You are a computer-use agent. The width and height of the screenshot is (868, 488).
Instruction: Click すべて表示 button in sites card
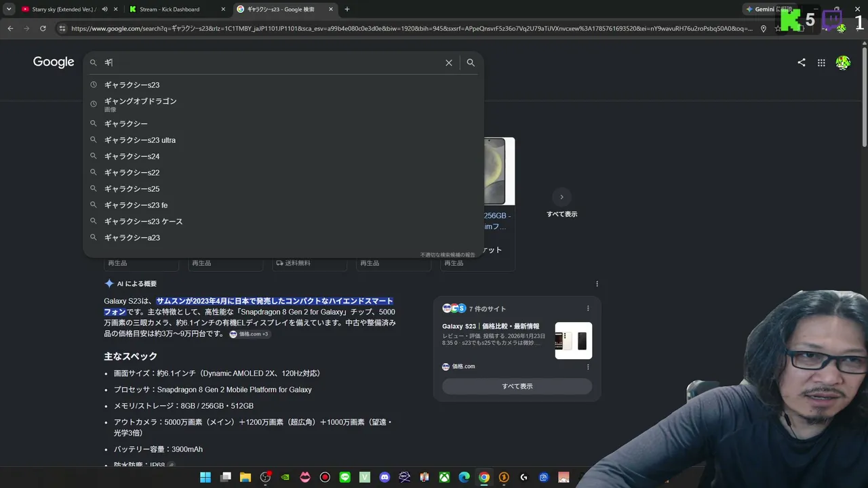click(517, 386)
